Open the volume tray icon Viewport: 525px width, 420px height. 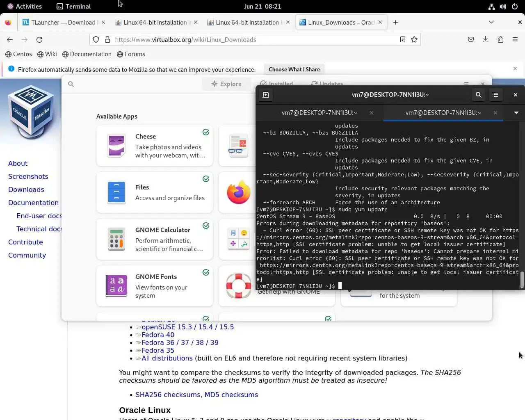(503, 7)
